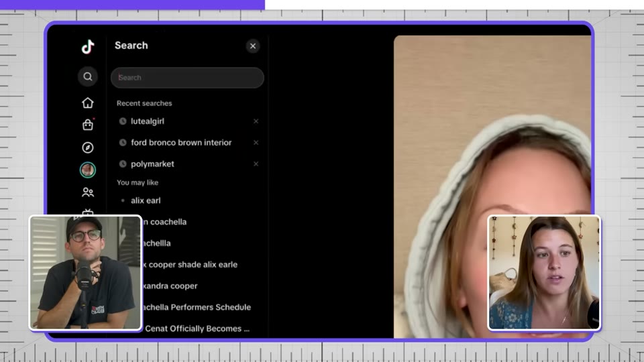Viewport: 644px width, 362px height.
Task: Select recent search ford bronco brown interior
Action: [x=181, y=142]
